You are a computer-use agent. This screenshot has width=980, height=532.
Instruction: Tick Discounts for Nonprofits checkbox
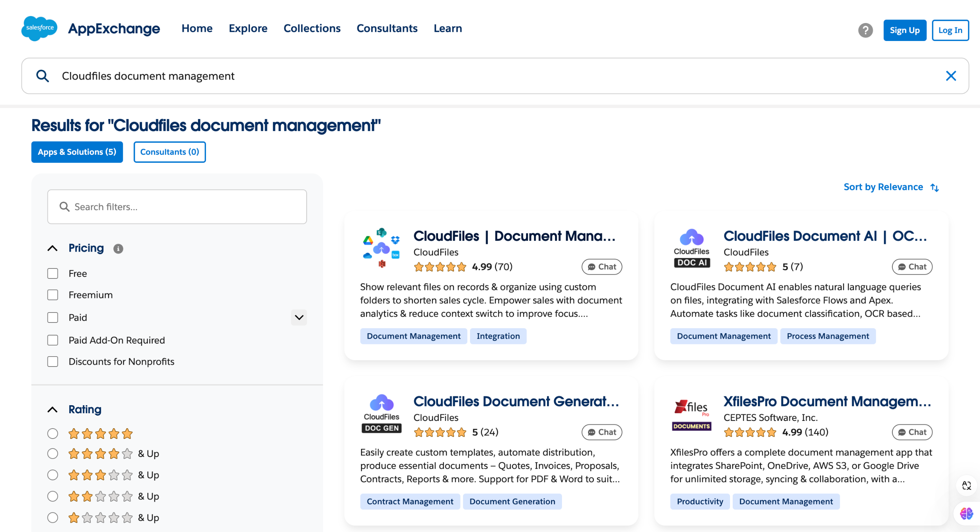point(52,362)
